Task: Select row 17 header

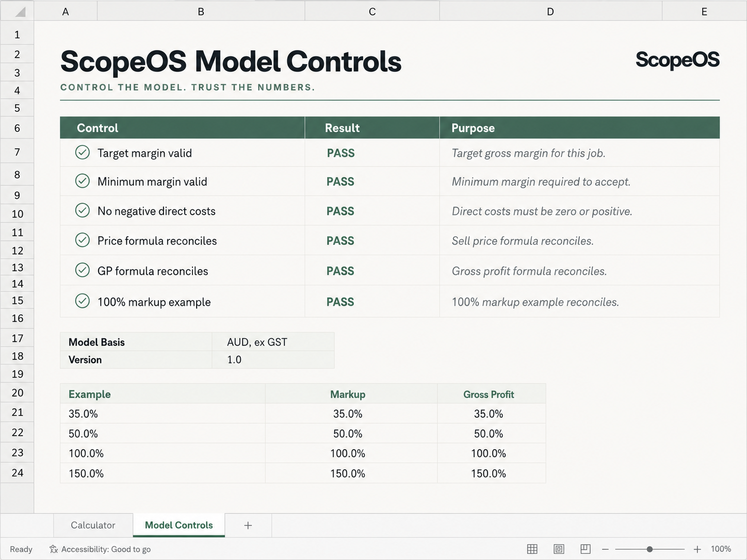Action: 17,338
